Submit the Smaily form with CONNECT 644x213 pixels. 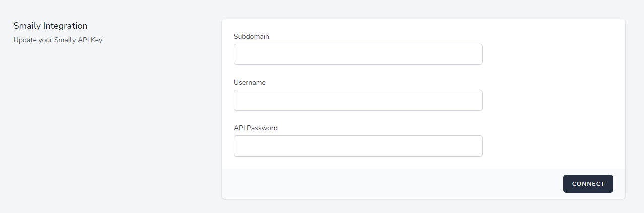coord(588,184)
